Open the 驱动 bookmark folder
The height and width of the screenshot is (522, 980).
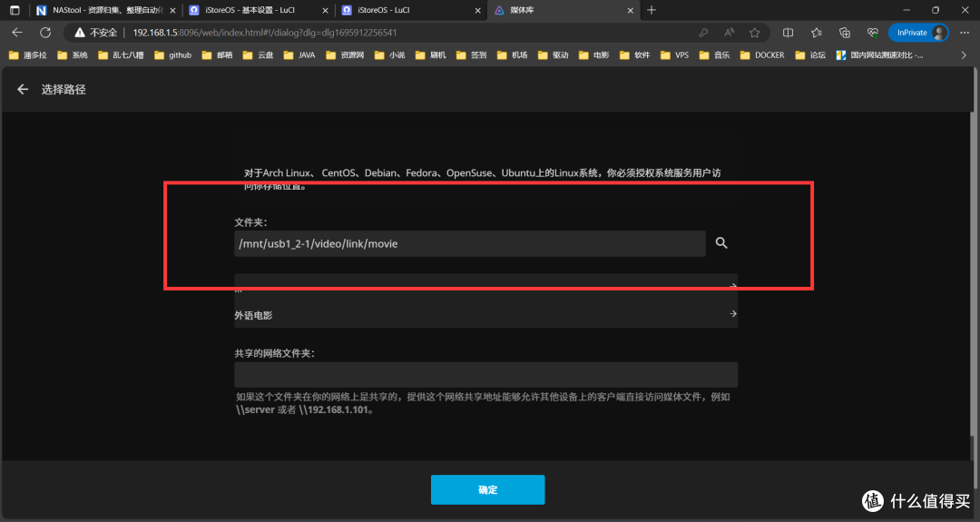pos(554,55)
